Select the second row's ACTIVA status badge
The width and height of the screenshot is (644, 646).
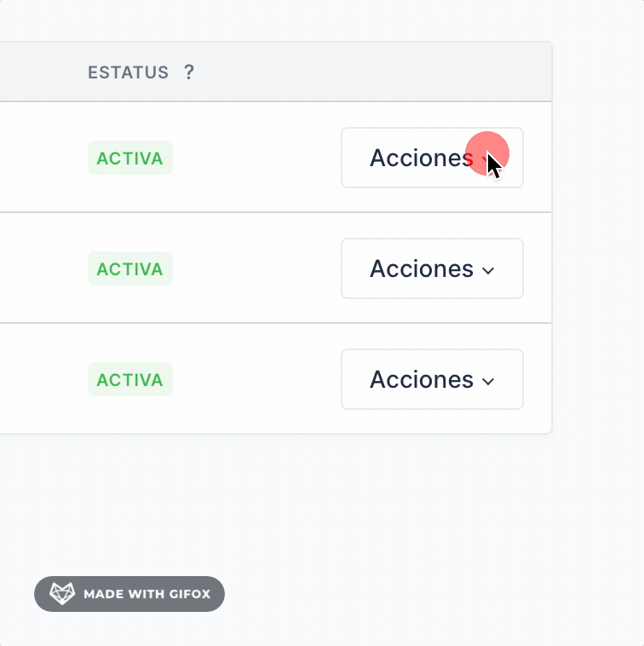point(129,269)
